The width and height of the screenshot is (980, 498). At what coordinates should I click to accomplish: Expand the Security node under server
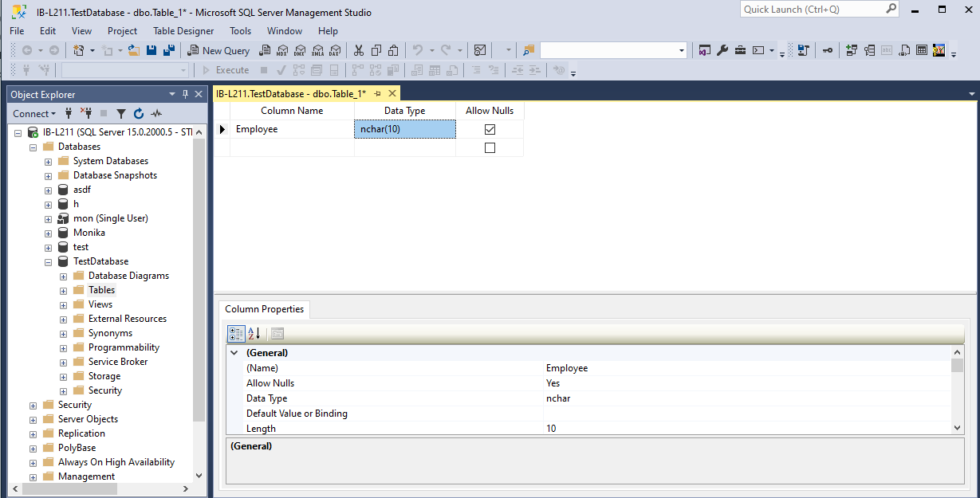point(33,405)
